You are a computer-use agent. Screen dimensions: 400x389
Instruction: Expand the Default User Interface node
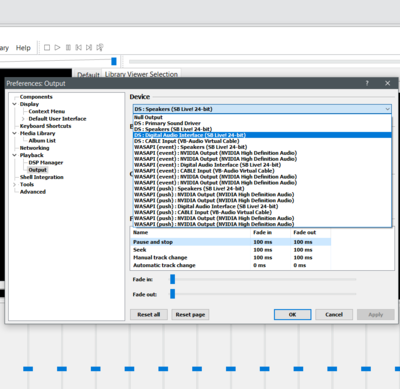23,119
